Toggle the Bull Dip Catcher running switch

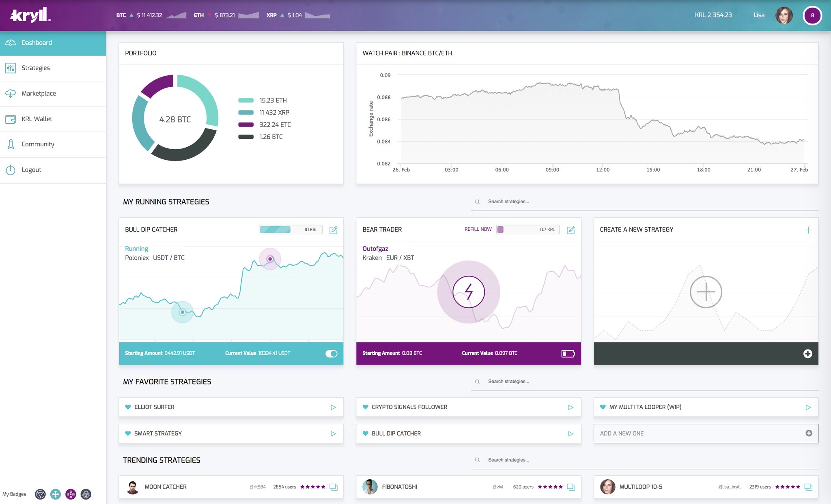pos(332,354)
